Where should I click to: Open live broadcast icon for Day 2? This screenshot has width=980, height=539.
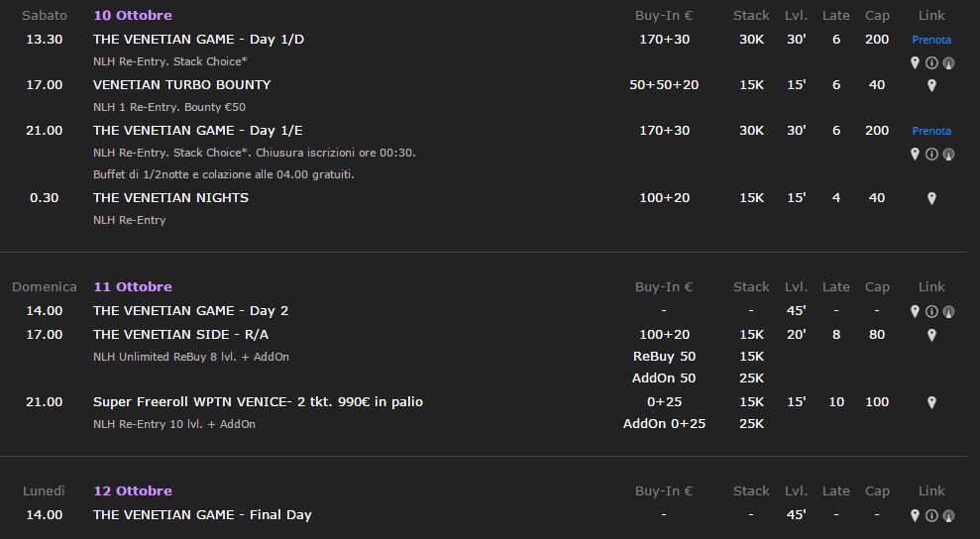click(948, 311)
